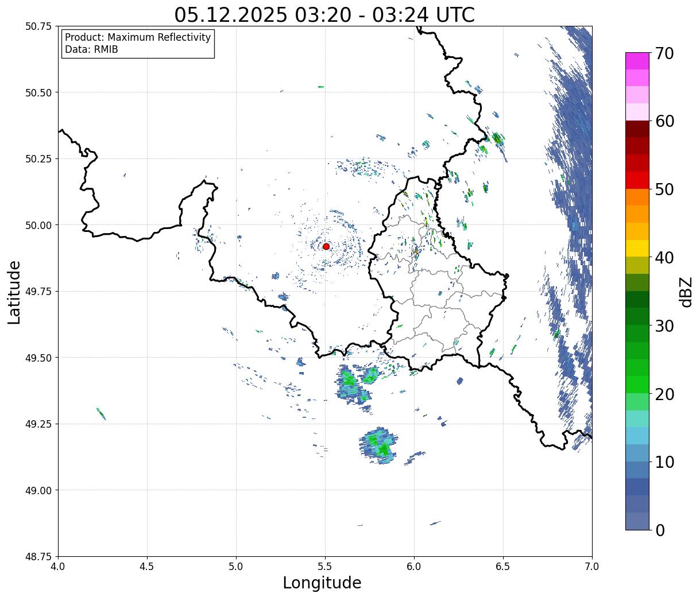
Task: Click the longitude tick label 5.5
Action: point(325,567)
